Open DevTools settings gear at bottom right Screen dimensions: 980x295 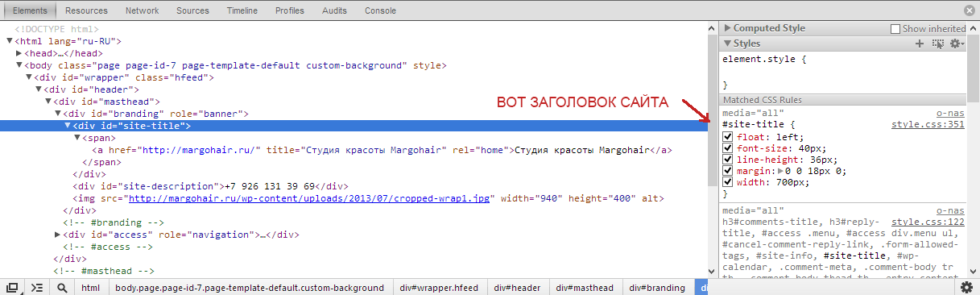point(966,287)
